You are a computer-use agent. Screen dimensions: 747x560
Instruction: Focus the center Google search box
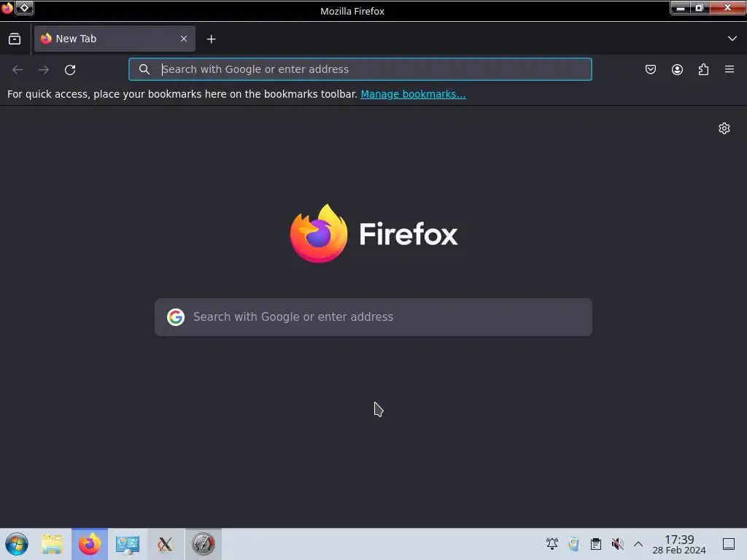click(x=373, y=317)
